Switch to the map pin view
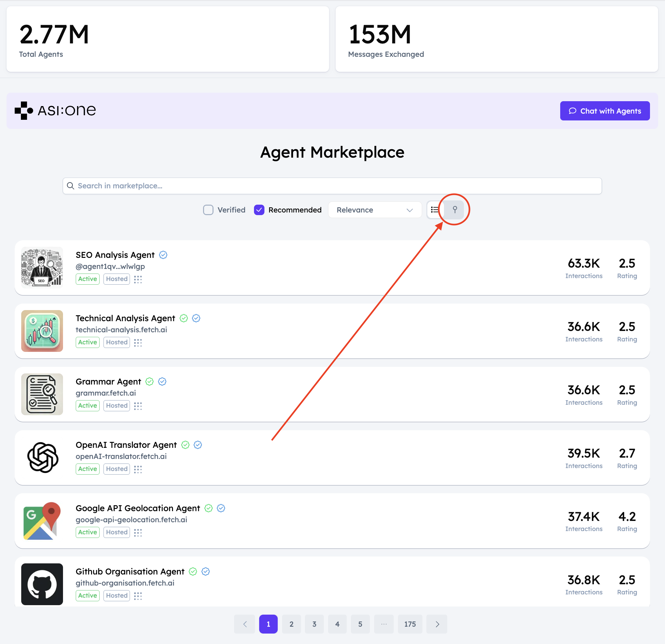This screenshot has height=644, width=665. [455, 209]
